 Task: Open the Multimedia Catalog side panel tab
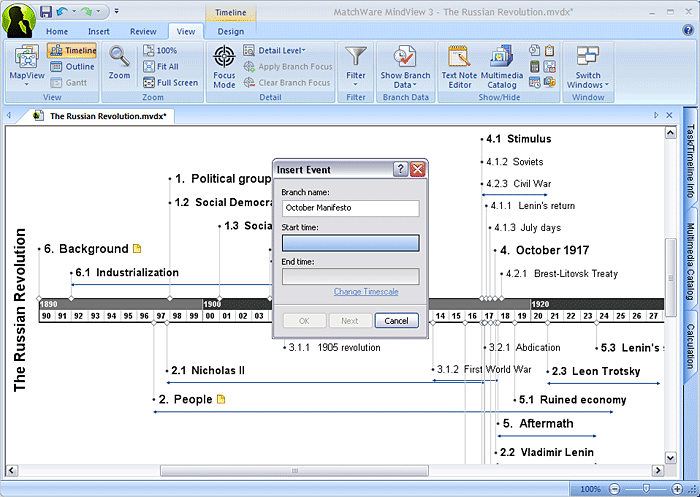[691, 262]
